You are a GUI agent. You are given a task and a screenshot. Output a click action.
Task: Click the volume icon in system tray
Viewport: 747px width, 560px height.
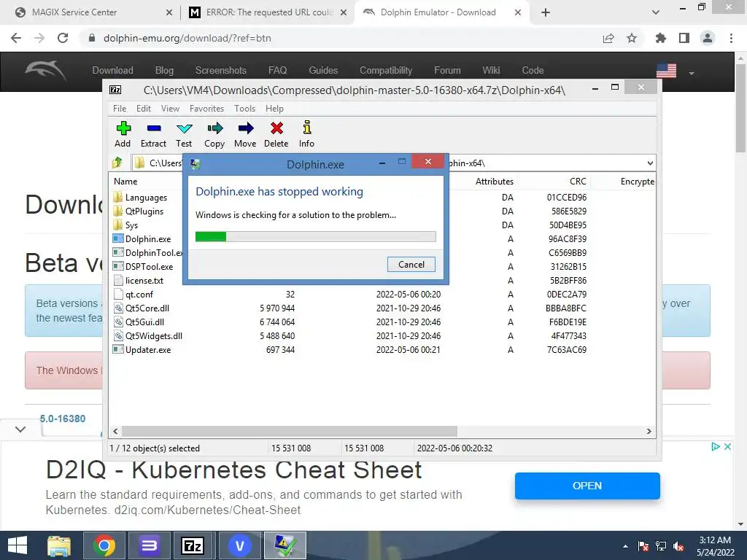coord(678,546)
